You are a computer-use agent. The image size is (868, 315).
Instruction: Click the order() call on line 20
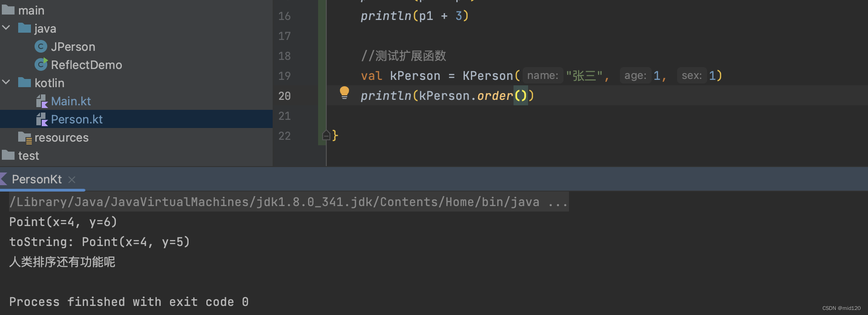(x=502, y=96)
